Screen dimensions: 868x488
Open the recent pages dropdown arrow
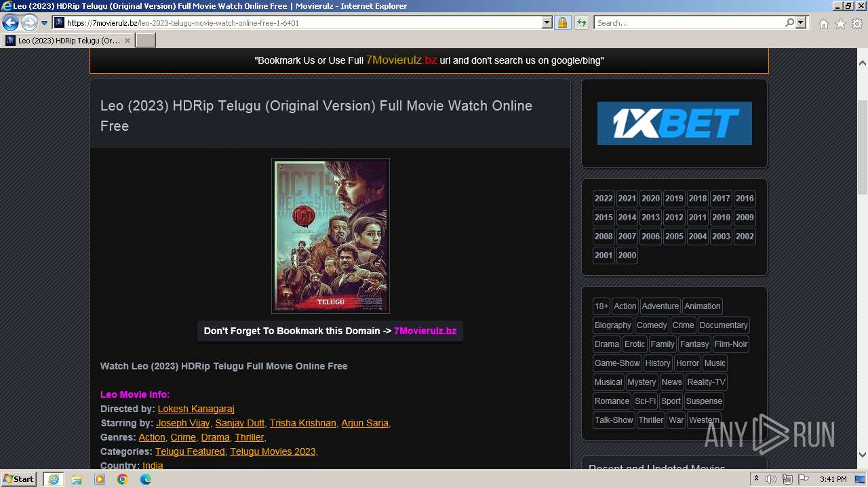click(45, 23)
